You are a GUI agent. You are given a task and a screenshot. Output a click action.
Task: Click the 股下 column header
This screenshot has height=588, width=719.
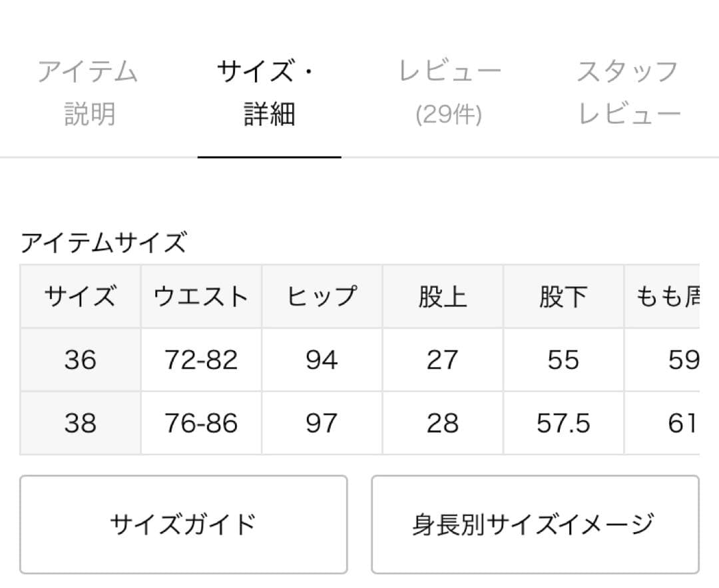pos(563,296)
